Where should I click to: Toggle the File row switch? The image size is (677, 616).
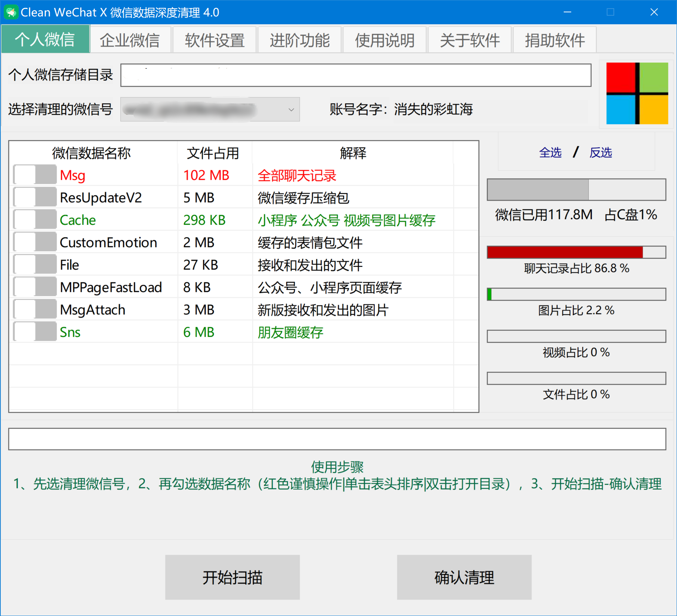pyautogui.click(x=35, y=264)
